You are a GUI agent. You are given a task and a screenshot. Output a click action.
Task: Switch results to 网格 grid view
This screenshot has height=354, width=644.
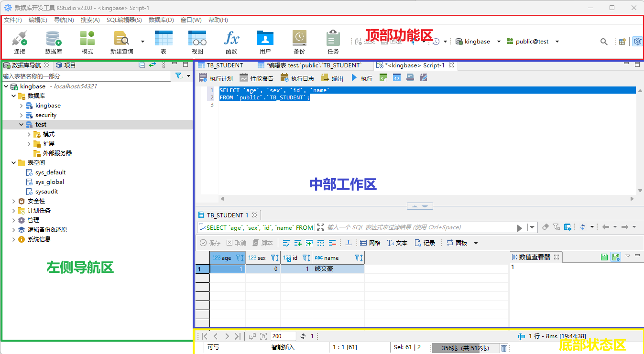370,243
